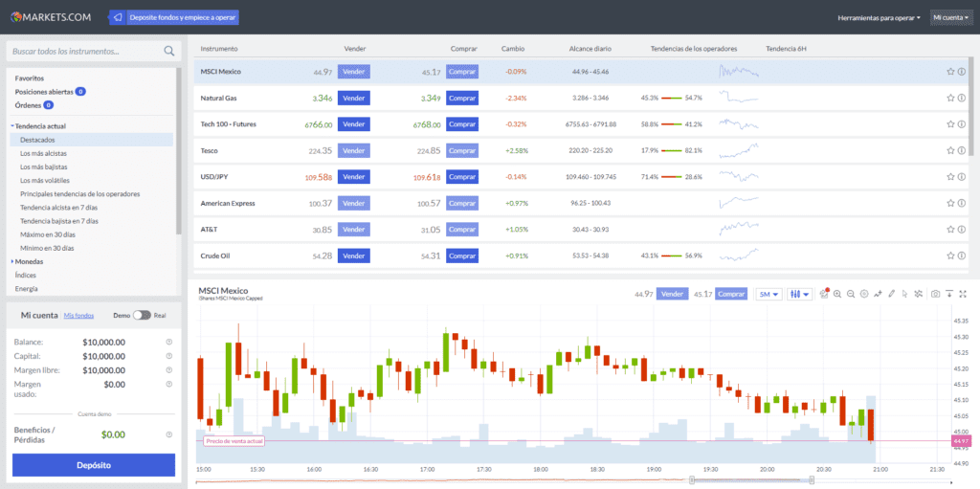Click sidebar vertical scrollbar

pos(179,150)
